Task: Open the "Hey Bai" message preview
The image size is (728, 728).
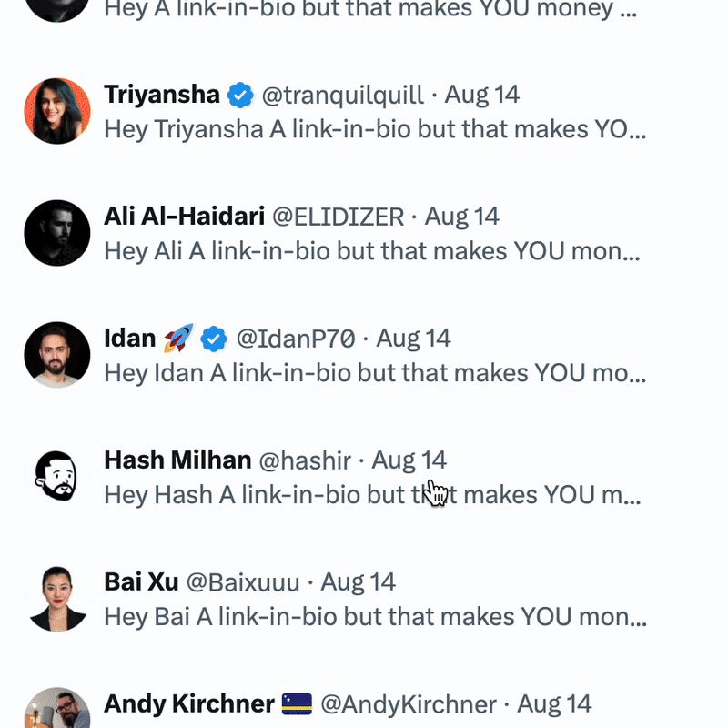Action: pos(375,617)
